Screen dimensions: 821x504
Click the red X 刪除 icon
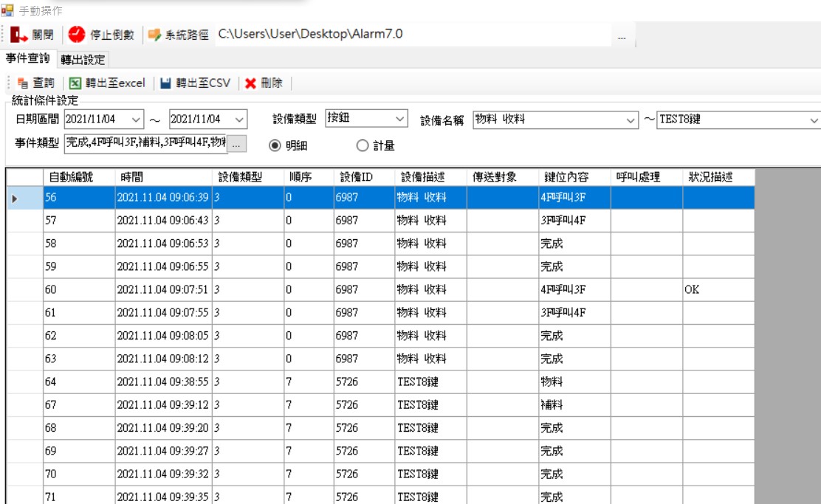click(x=250, y=83)
